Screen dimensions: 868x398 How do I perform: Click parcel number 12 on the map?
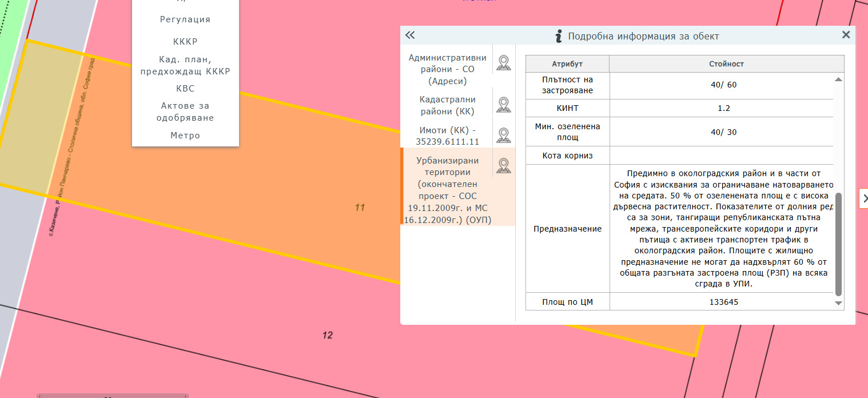pyautogui.click(x=327, y=336)
